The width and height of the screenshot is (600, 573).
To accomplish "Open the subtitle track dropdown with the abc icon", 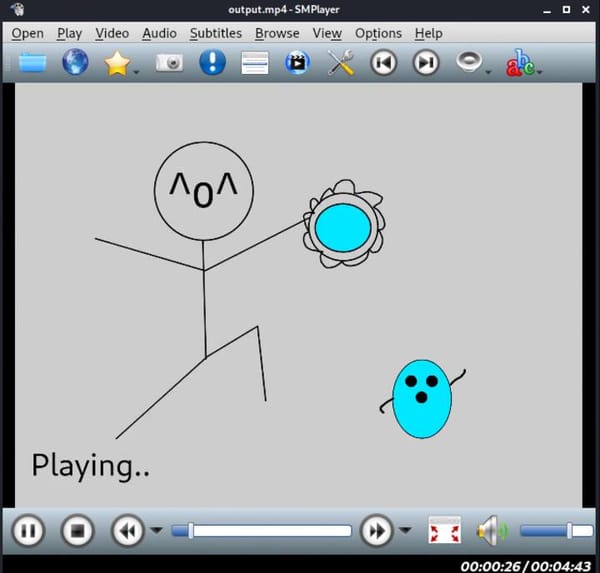I will (x=520, y=64).
